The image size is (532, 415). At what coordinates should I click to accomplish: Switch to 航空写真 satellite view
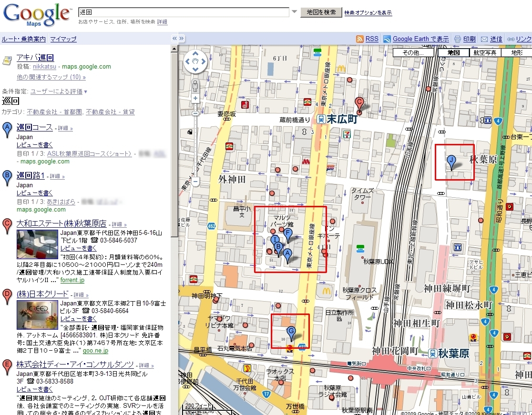point(485,52)
